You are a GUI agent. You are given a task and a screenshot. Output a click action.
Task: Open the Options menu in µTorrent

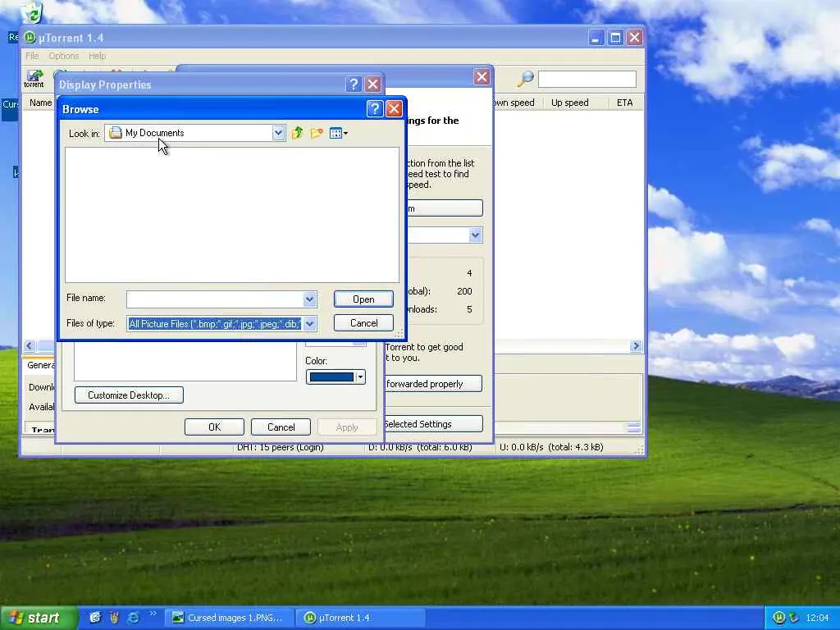64,56
